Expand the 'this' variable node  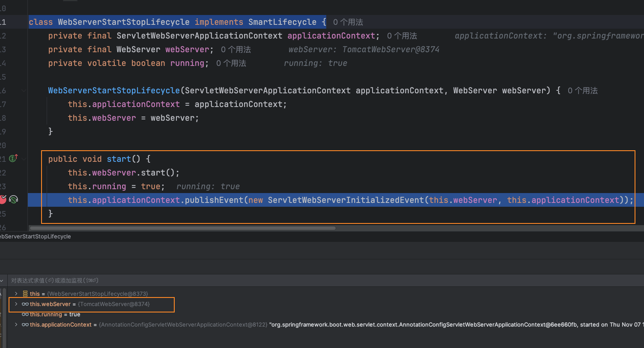click(x=16, y=294)
